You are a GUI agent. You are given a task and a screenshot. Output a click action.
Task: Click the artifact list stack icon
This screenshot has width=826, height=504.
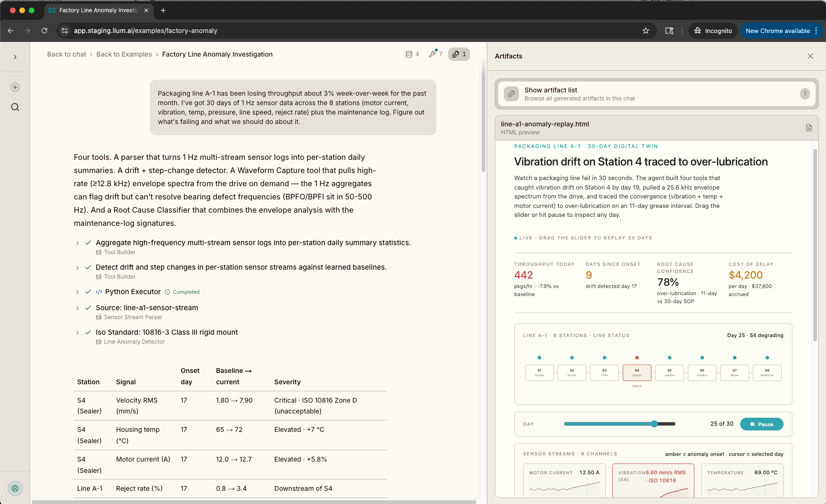coord(511,94)
